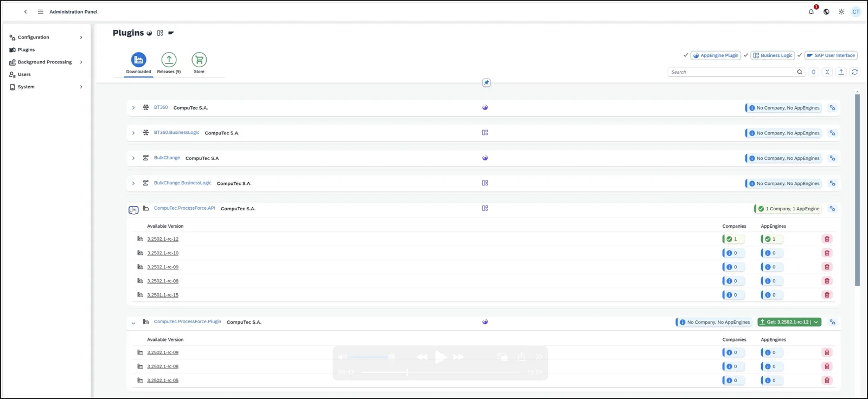Viewport: 868px width, 399px height.
Task: Click the 1 Company, 1 AppEngine status badge
Action: pos(788,209)
